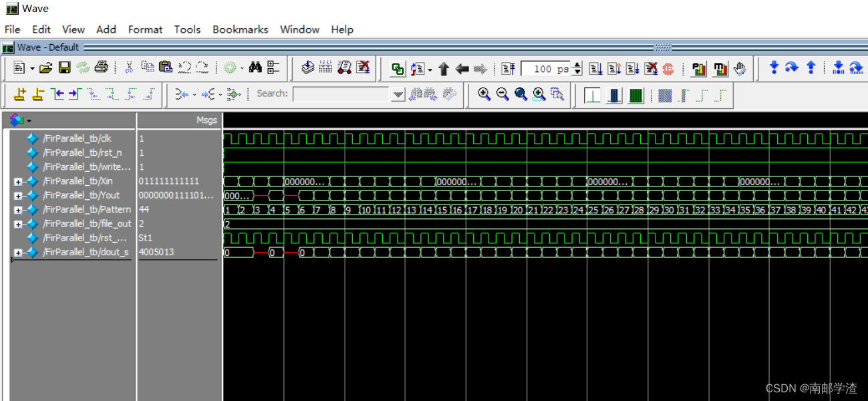Click the Zoom In magnifier
The image size is (868, 401).
click(484, 94)
